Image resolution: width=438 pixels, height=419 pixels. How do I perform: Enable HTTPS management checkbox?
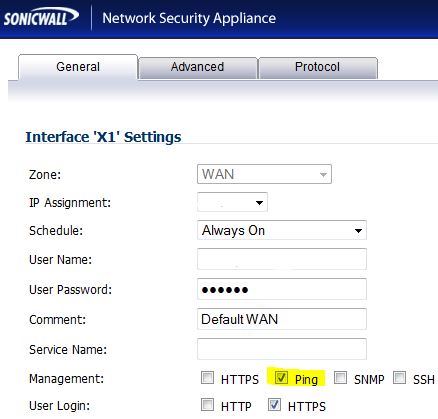(207, 378)
